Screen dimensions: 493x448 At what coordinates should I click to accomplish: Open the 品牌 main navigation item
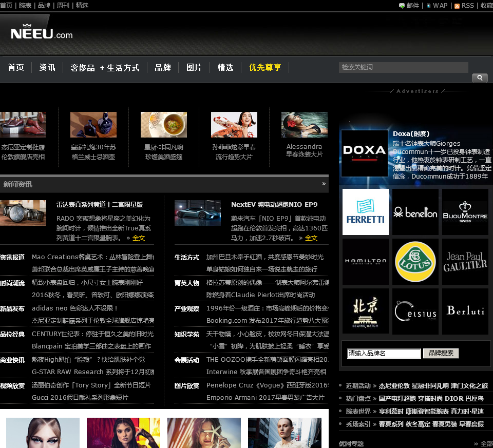[x=163, y=68]
